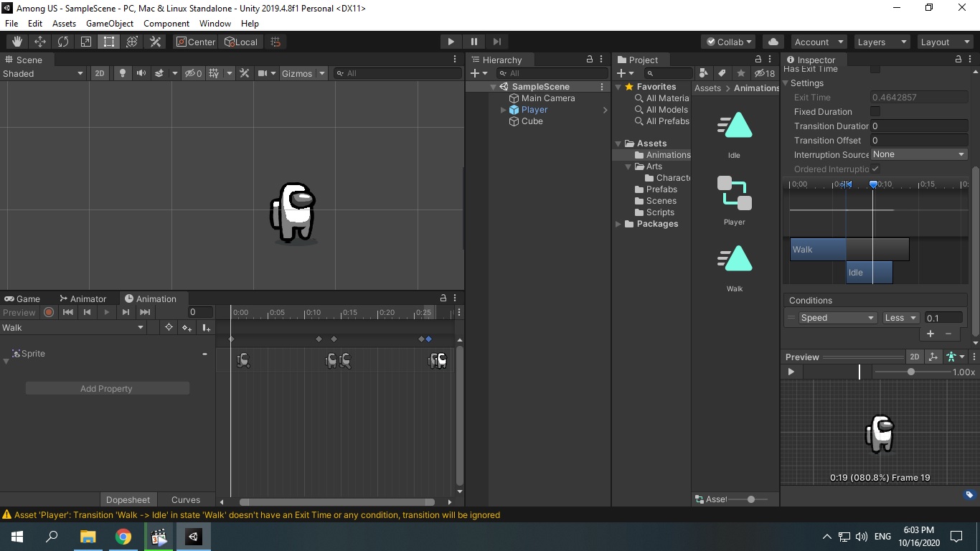Click the Hierarchy create plus button
The width and height of the screenshot is (980, 551).
point(479,73)
